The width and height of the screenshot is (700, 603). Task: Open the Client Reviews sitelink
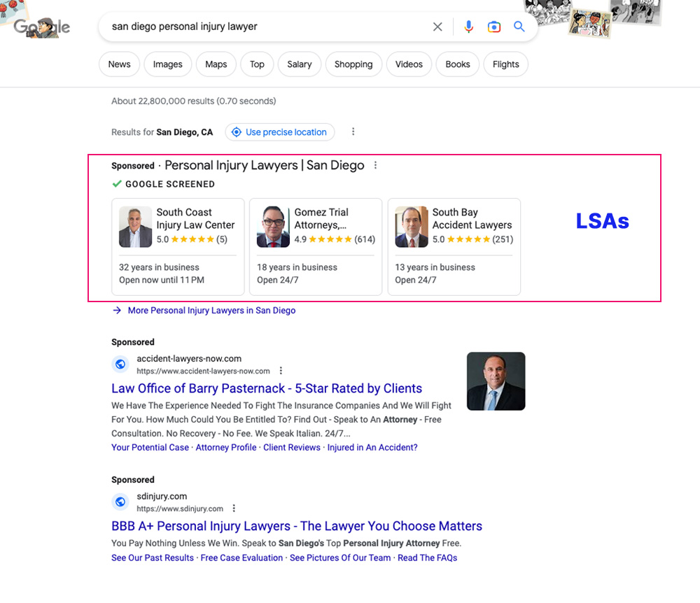point(292,447)
